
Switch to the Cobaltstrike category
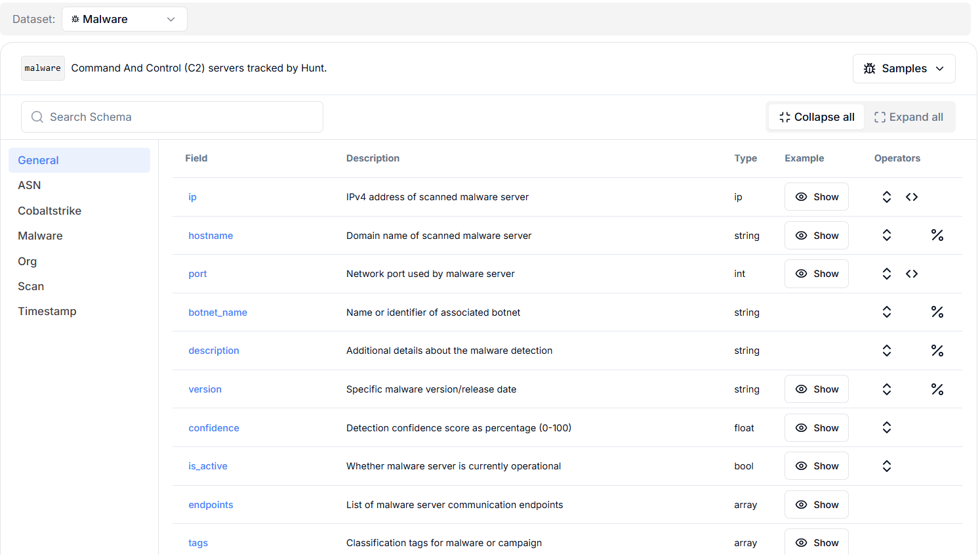point(49,211)
